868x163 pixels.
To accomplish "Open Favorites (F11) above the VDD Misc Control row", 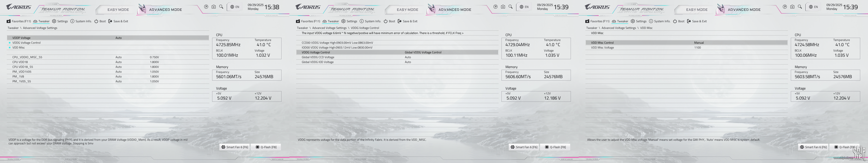I will (597, 21).
